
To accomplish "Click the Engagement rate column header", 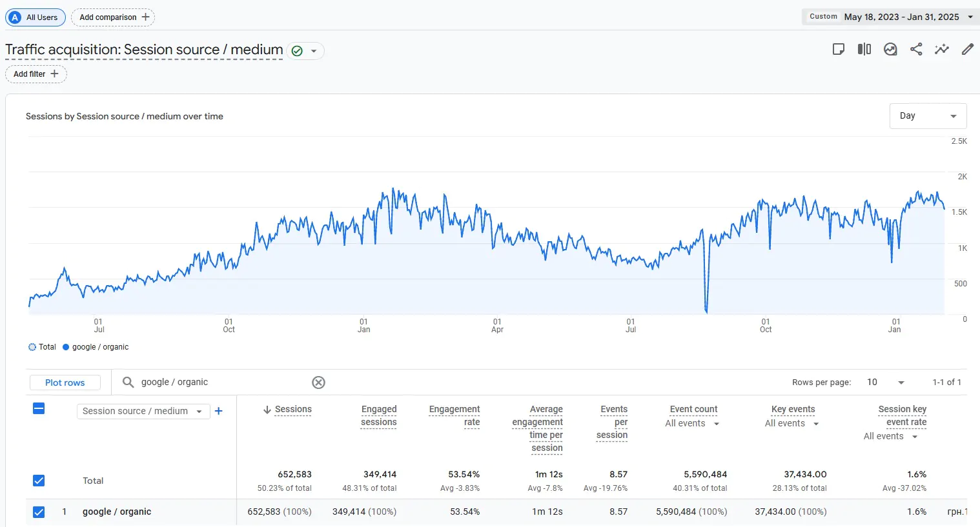I will point(454,416).
